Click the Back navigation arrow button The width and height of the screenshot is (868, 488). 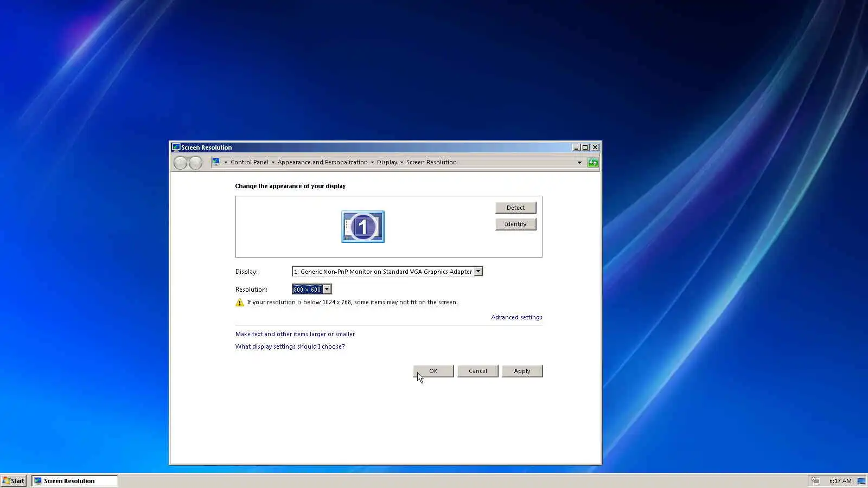pos(181,163)
